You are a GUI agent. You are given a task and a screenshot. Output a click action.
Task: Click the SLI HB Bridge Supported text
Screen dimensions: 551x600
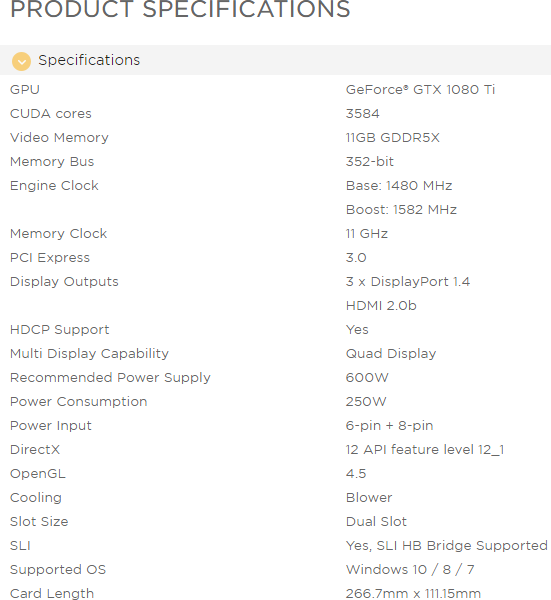point(462,546)
